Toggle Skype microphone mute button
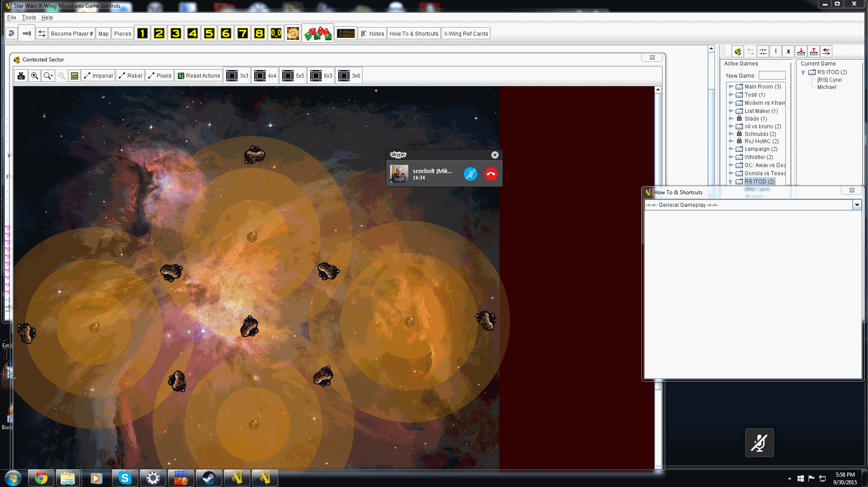This screenshot has width=868, height=487. 470,174
